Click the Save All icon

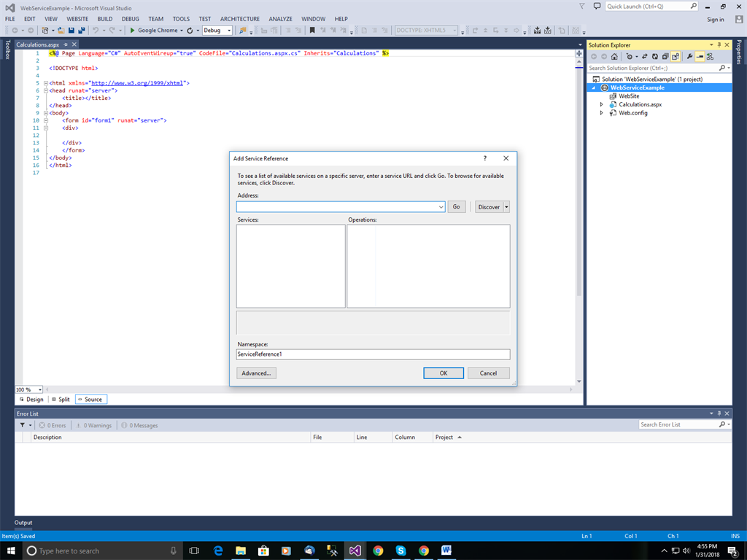coord(82,30)
